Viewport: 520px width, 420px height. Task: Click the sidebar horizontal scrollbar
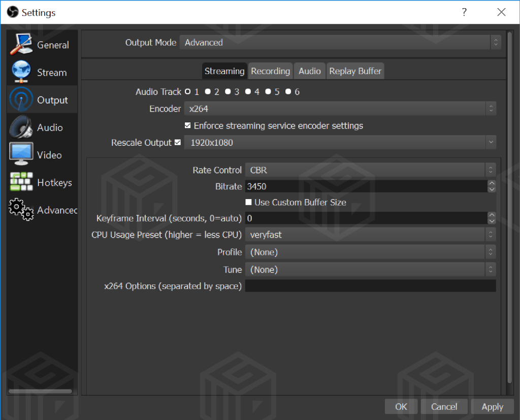coord(40,391)
